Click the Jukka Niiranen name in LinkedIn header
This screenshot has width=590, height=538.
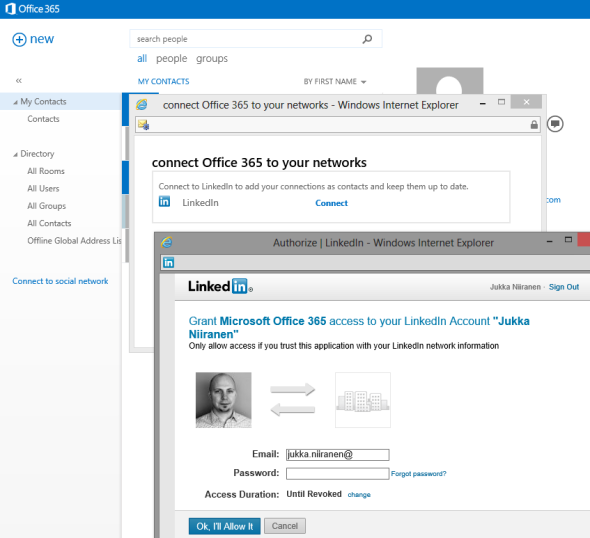[x=515, y=287]
